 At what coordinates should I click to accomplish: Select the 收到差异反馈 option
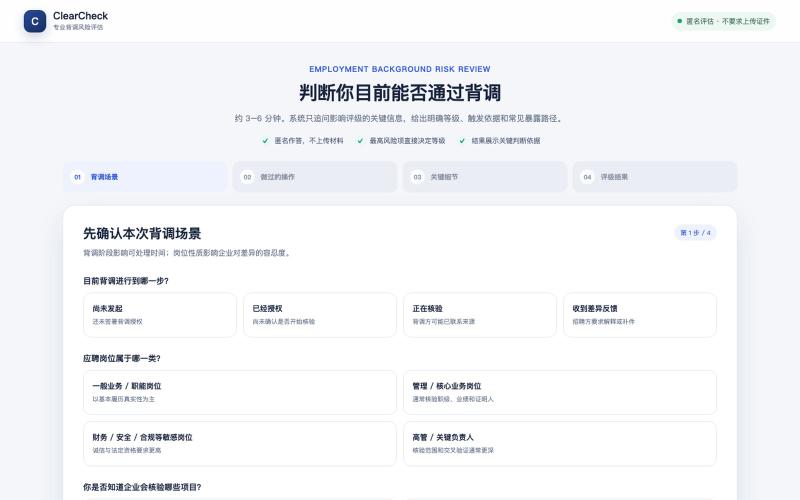click(x=640, y=315)
